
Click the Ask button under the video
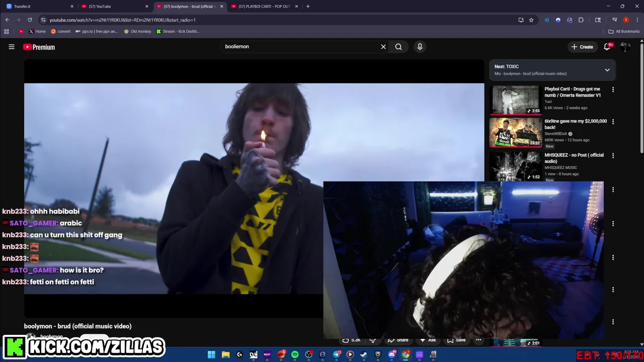point(428,340)
